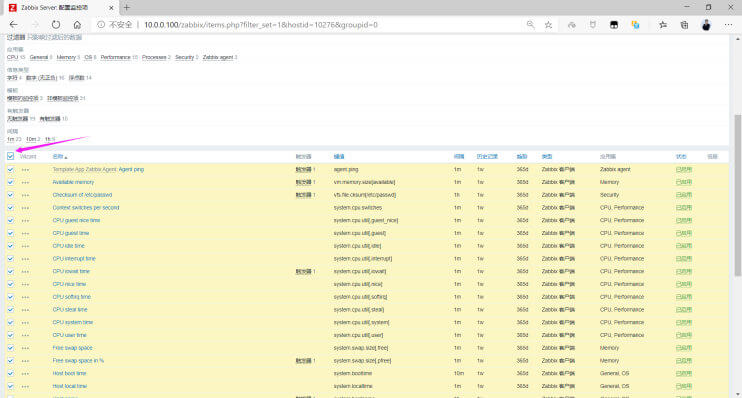Open wizard dots for CPU guest time row
The height and width of the screenshot is (398, 742).
point(25,233)
